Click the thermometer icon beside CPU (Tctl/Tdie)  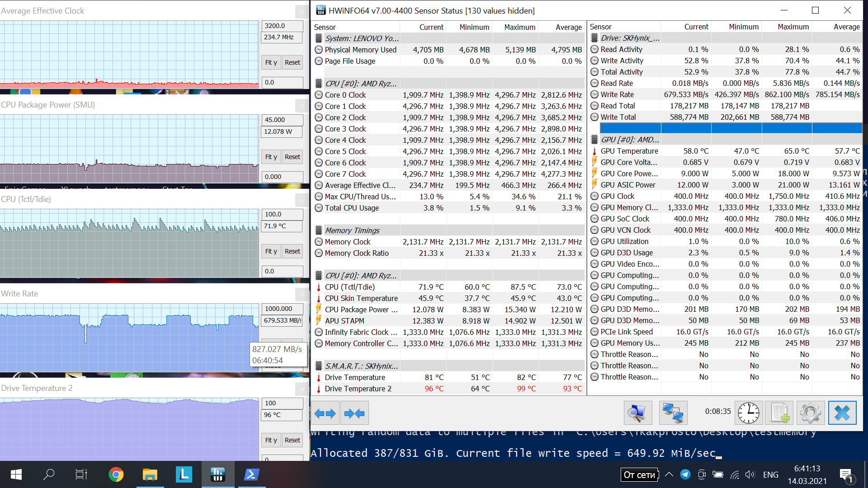click(319, 287)
